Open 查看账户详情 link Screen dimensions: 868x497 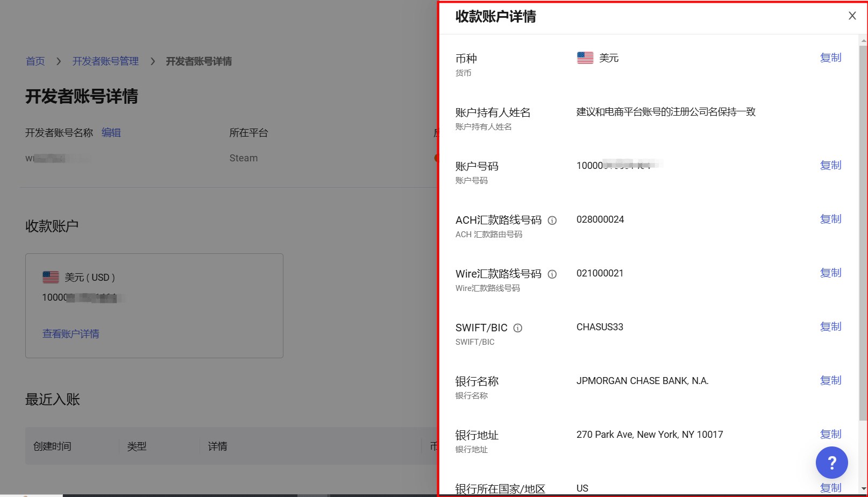pos(71,334)
